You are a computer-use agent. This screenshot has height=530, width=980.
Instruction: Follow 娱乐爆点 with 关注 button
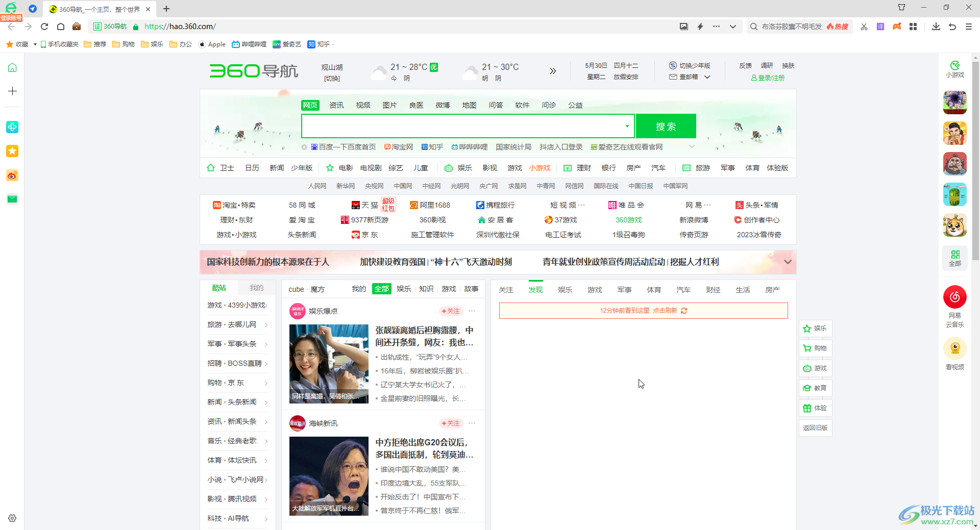[451, 311]
